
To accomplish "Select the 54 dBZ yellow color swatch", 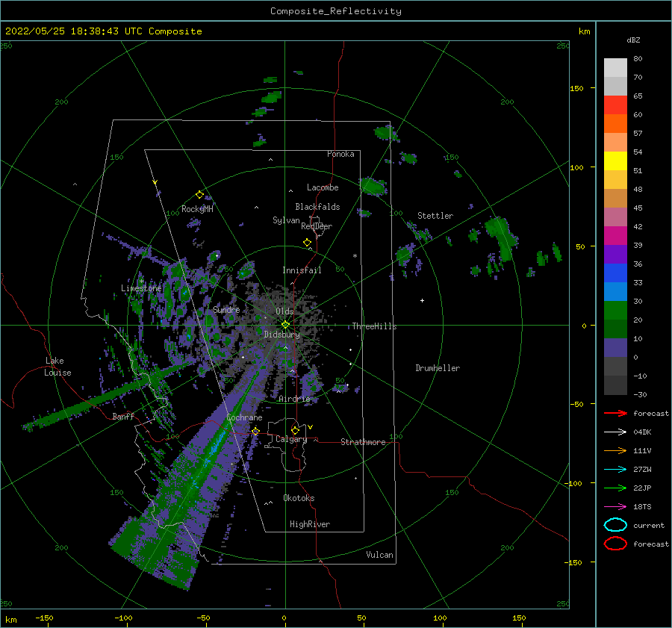I will pos(615,161).
